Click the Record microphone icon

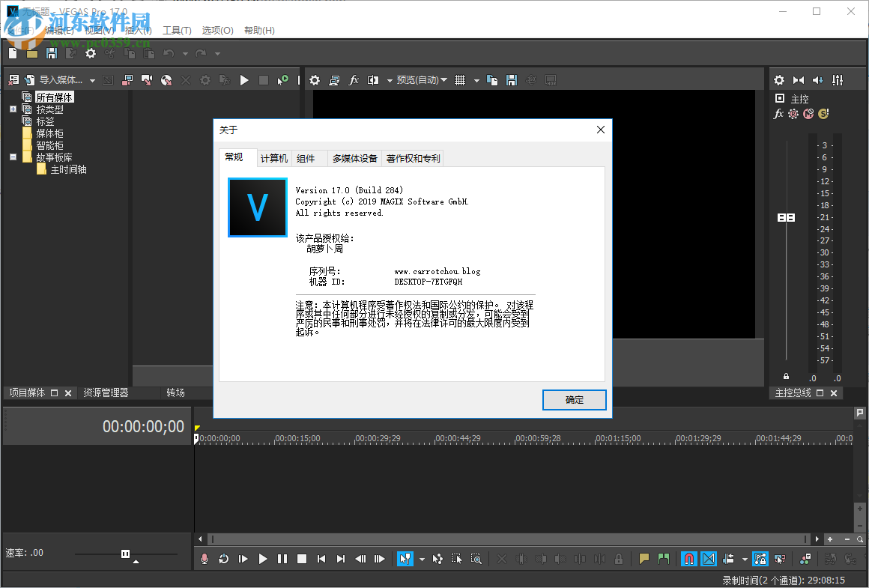(x=203, y=559)
